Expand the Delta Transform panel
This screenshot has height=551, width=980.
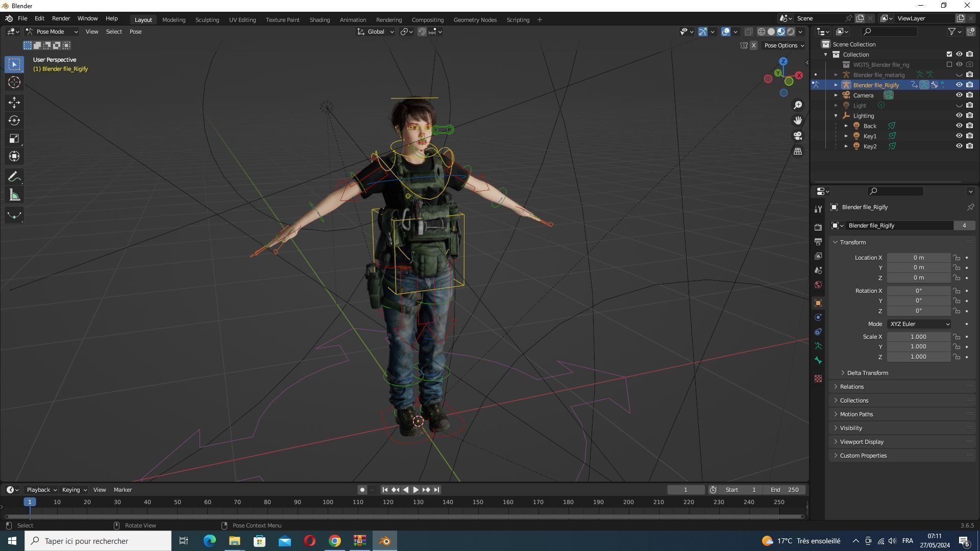click(867, 373)
